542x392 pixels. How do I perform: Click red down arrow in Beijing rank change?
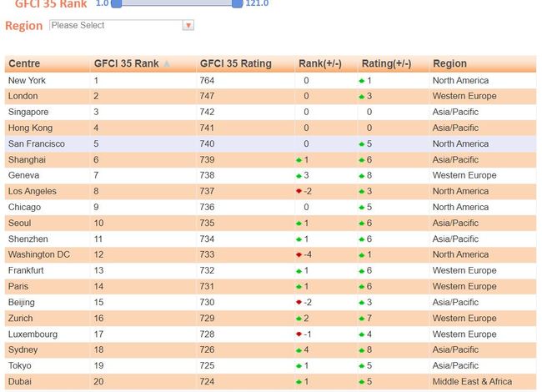299,303
